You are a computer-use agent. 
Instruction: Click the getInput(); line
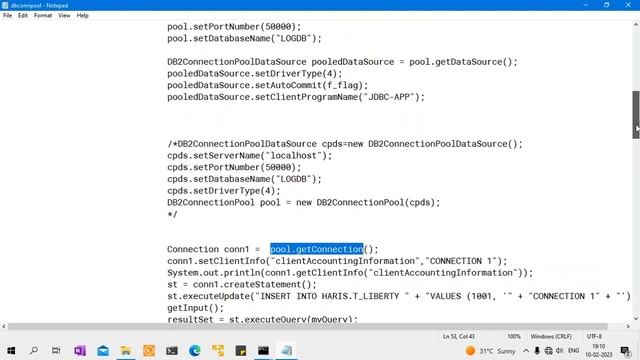[x=196, y=308]
